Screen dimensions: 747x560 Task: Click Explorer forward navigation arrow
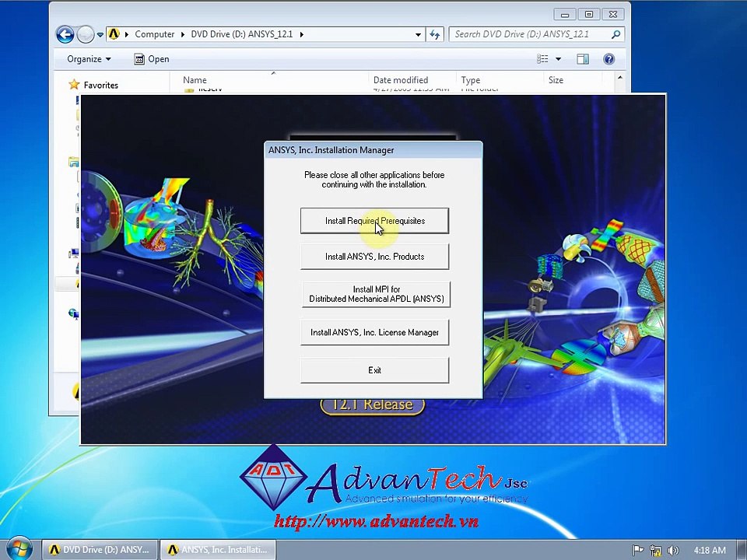[86, 34]
